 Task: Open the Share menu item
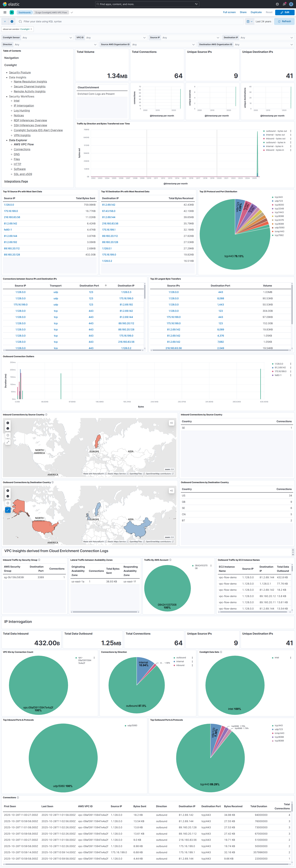tap(243, 12)
